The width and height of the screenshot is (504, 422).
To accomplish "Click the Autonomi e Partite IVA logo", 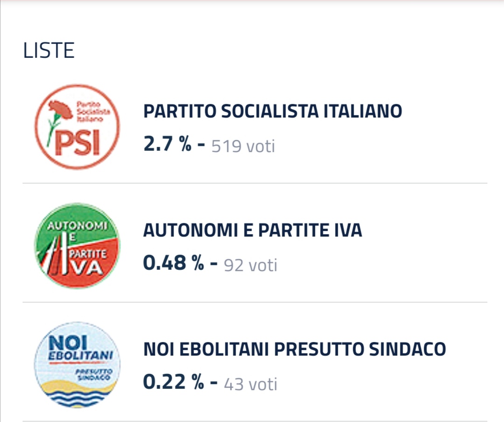I will [x=77, y=246].
